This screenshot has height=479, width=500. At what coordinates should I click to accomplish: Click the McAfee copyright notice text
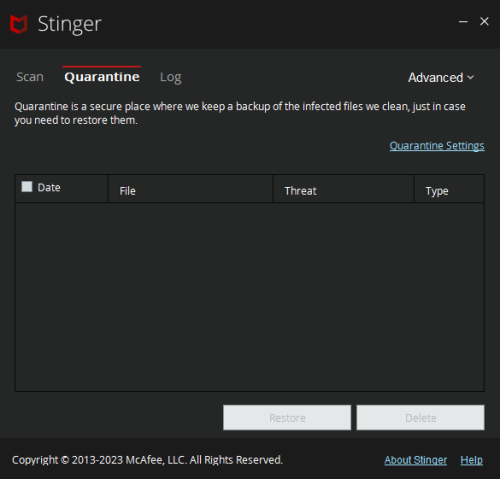pos(147,460)
